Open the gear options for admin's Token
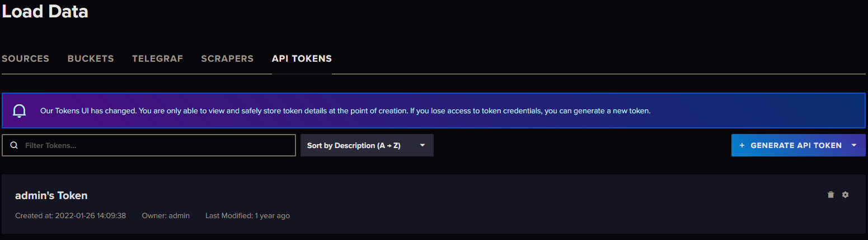The width and height of the screenshot is (868, 240). point(845,195)
